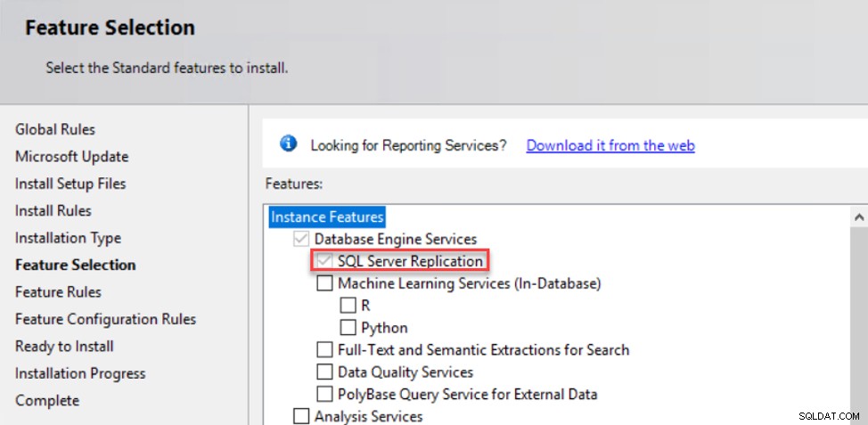Select the Feature Rules step
868x425 pixels.
click(x=58, y=291)
